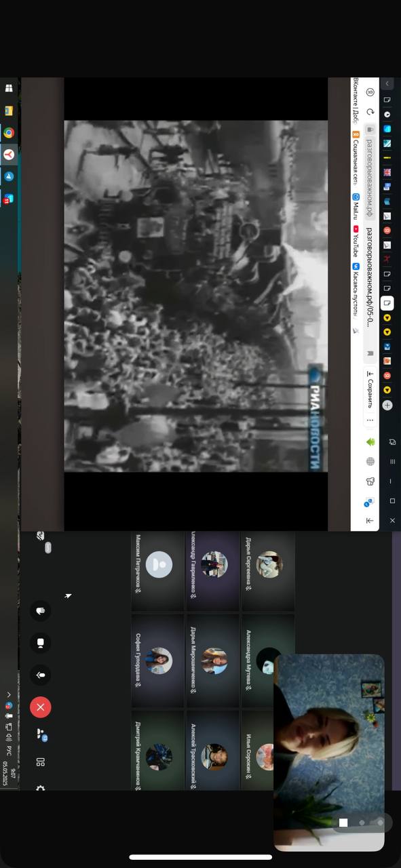Open the volume icon in system tray

[x=9, y=738]
